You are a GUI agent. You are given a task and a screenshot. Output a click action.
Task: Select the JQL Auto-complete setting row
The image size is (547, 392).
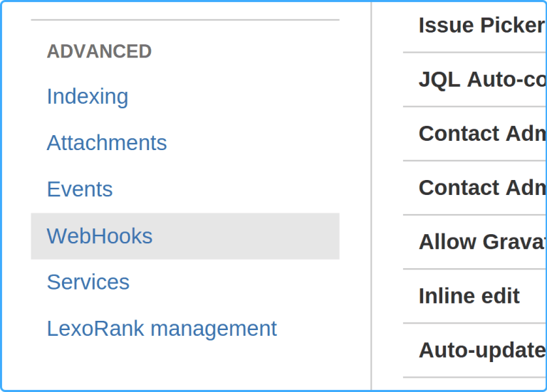(x=481, y=80)
